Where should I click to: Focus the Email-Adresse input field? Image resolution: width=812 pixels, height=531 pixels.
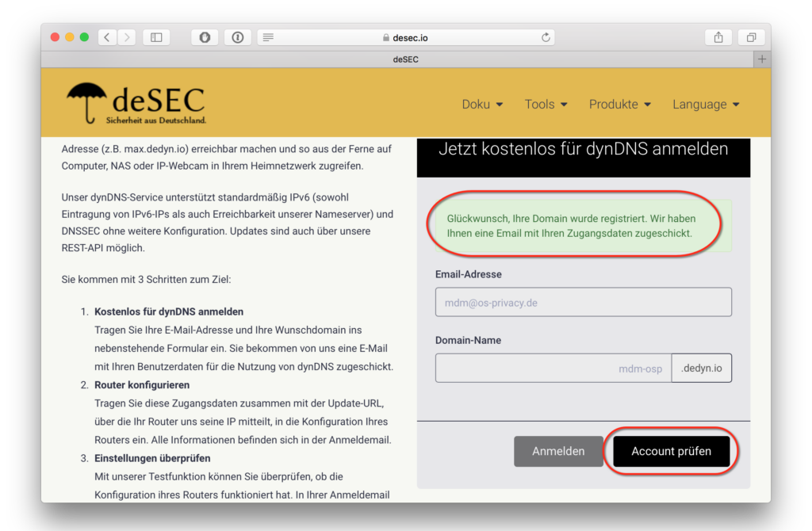(583, 302)
